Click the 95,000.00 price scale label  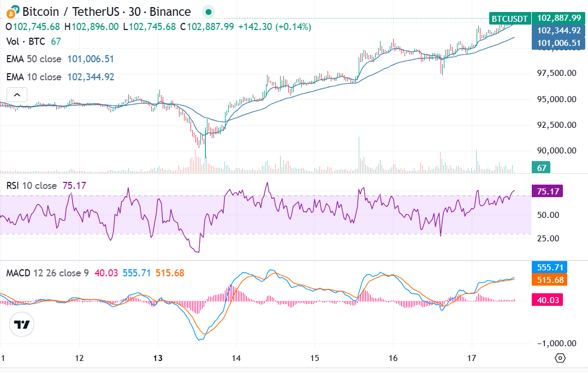556,99
